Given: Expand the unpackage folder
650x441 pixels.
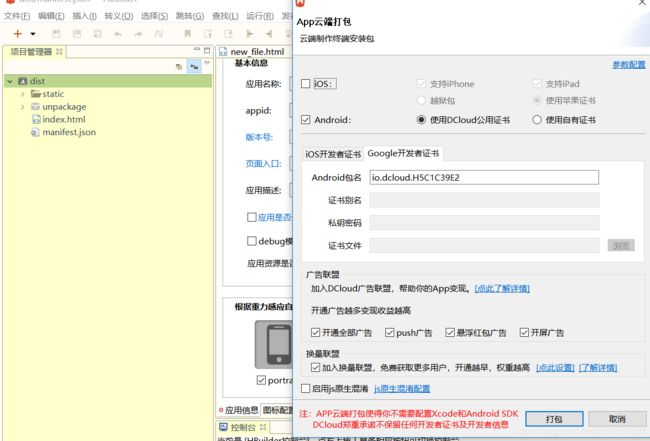Looking at the screenshot, I should (x=23, y=107).
